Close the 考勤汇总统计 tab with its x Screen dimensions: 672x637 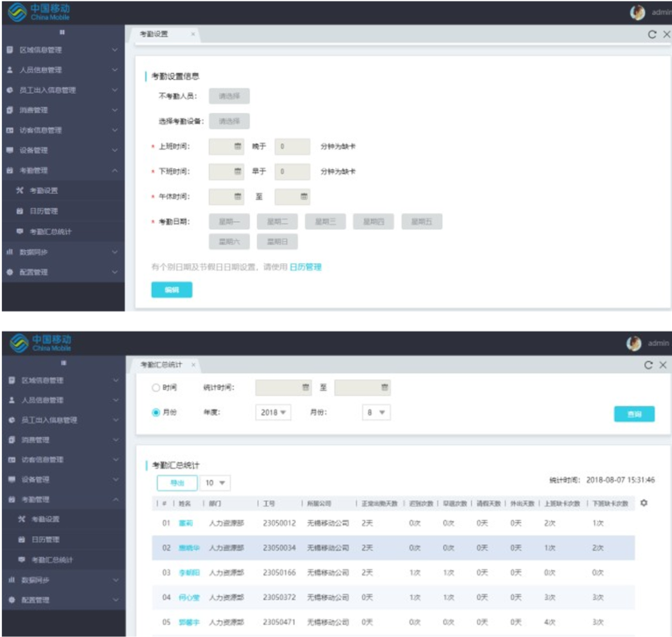193,365
